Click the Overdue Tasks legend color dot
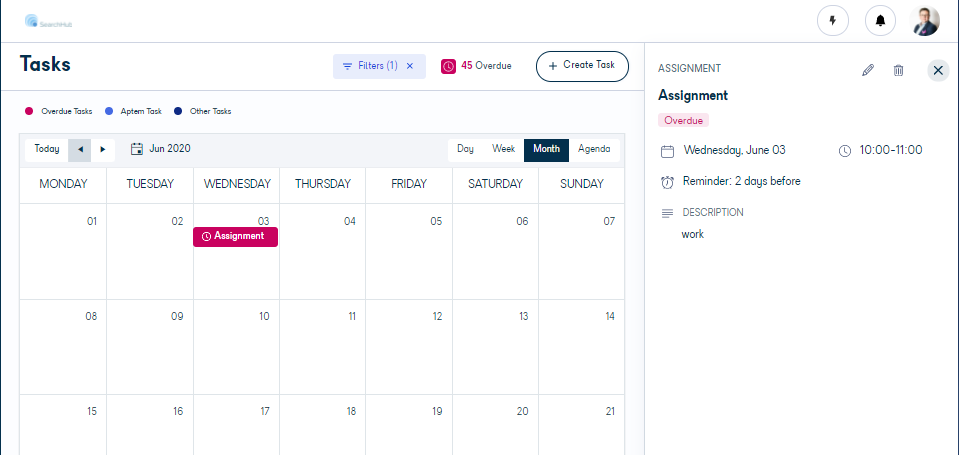 [x=29, y=111]
